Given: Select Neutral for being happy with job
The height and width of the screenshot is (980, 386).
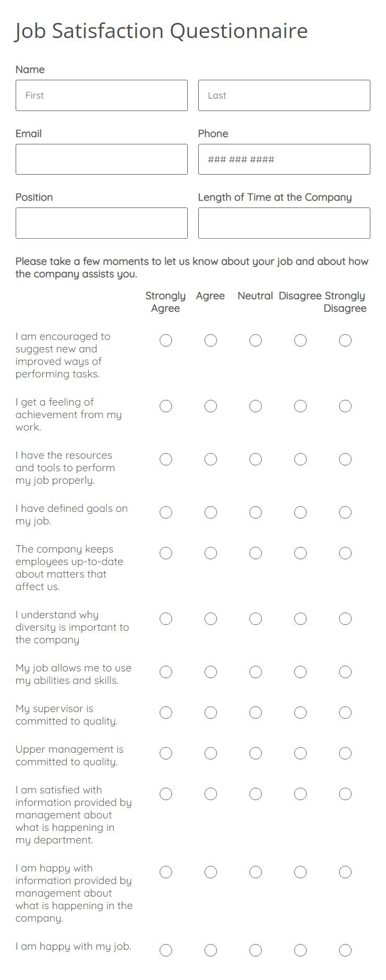Looking at the screenshot, I should (x=255, y=962).
